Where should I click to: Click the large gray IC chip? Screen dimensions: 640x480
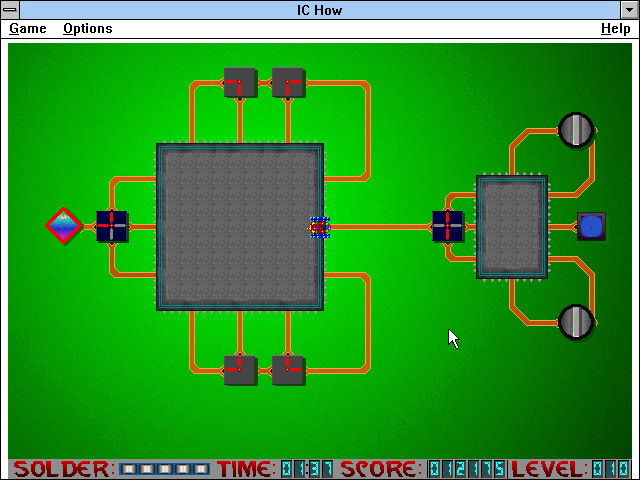pos(238,227)
